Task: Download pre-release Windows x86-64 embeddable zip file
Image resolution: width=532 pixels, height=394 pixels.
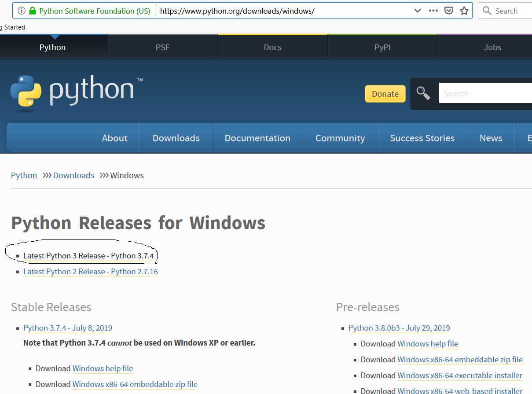Action: point(460,360)
